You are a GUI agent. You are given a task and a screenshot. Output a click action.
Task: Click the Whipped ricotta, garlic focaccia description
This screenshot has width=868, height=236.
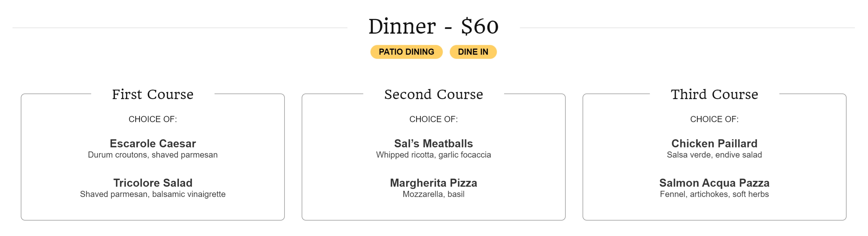point(434,155)
